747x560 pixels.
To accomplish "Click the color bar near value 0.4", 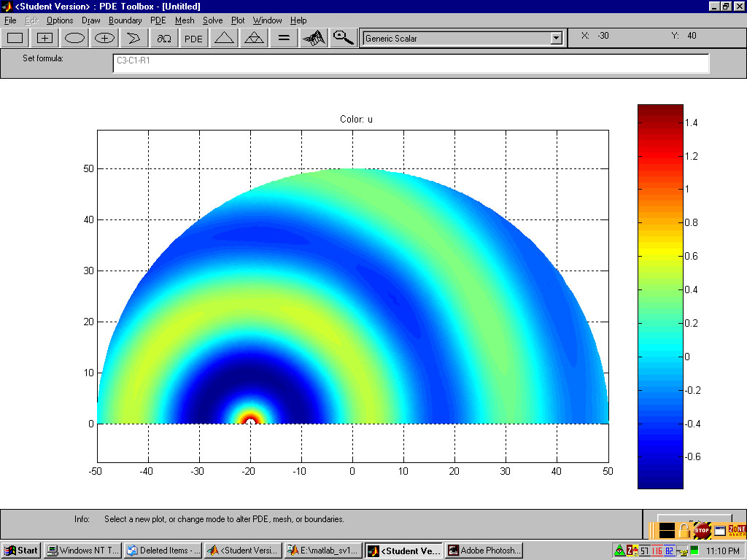I will (x=660, y=289).
